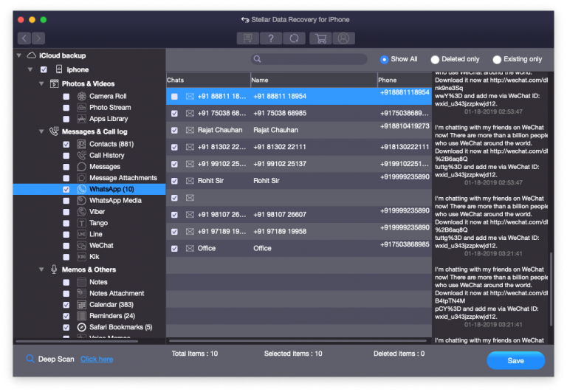Click the Calendar icon

point(82,304)
